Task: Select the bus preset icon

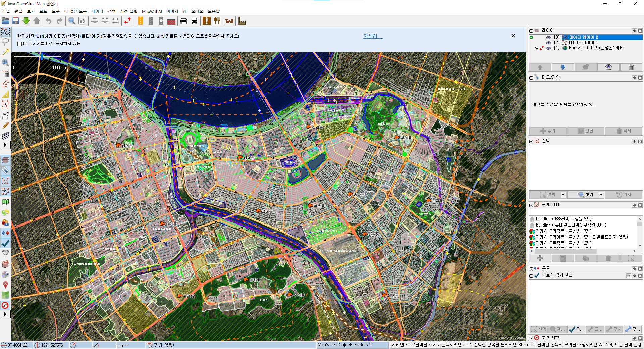Action: pos(194,21)
